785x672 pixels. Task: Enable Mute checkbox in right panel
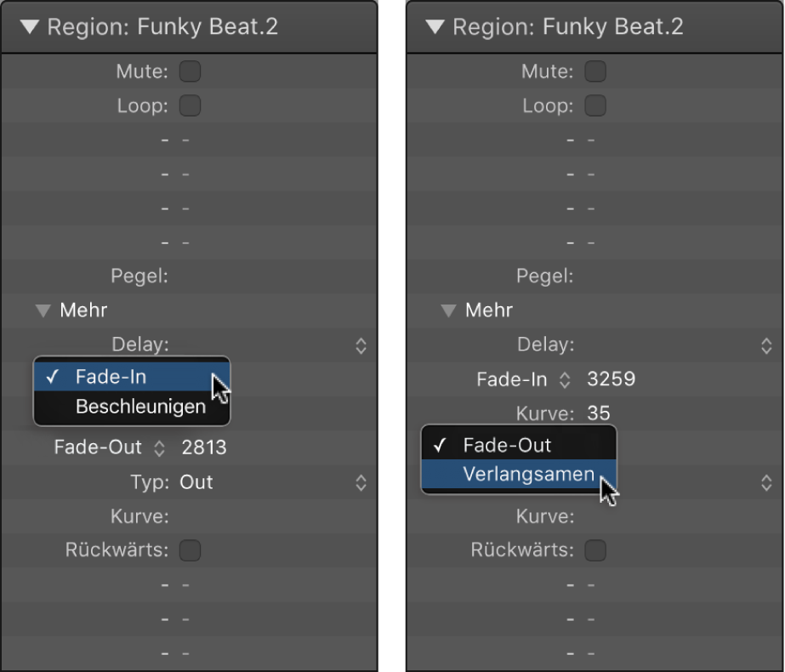595,71
